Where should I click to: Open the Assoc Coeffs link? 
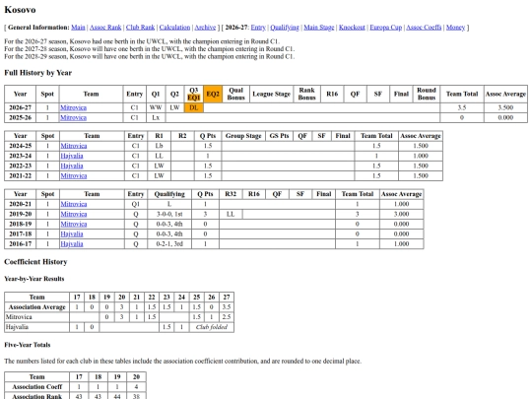pyautogui.click(x=424, y=28)
